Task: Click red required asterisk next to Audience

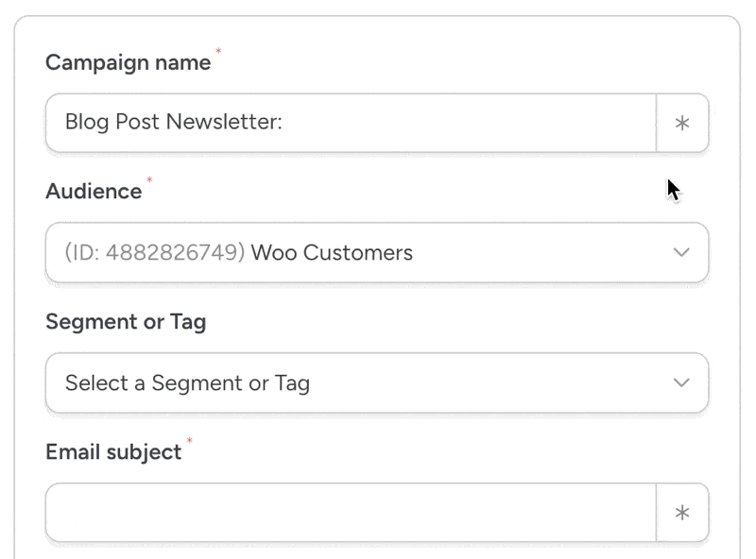Action: click(x=149, y=180)
